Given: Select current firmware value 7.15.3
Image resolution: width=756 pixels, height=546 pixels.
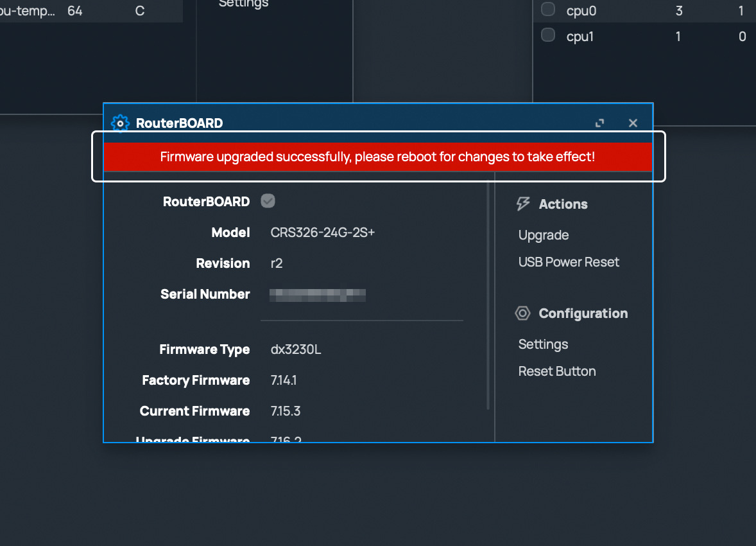Looking at the screenshot, I should [x=286, y=411].
